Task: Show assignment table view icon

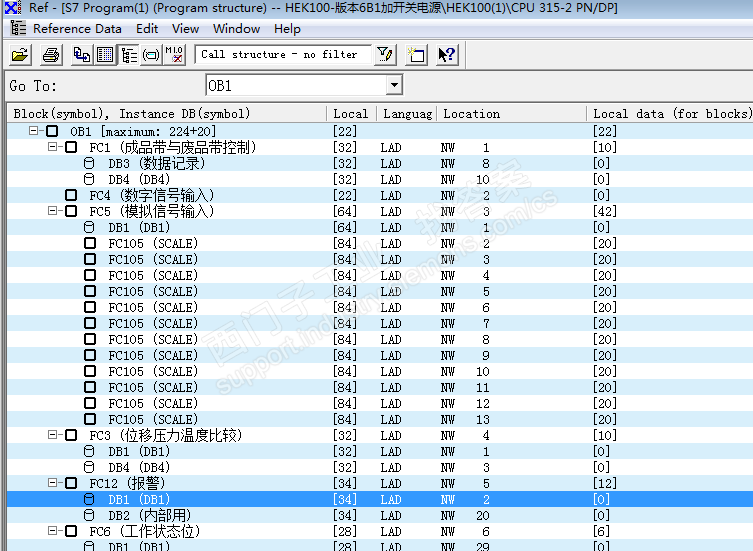Action: [105, 54]
